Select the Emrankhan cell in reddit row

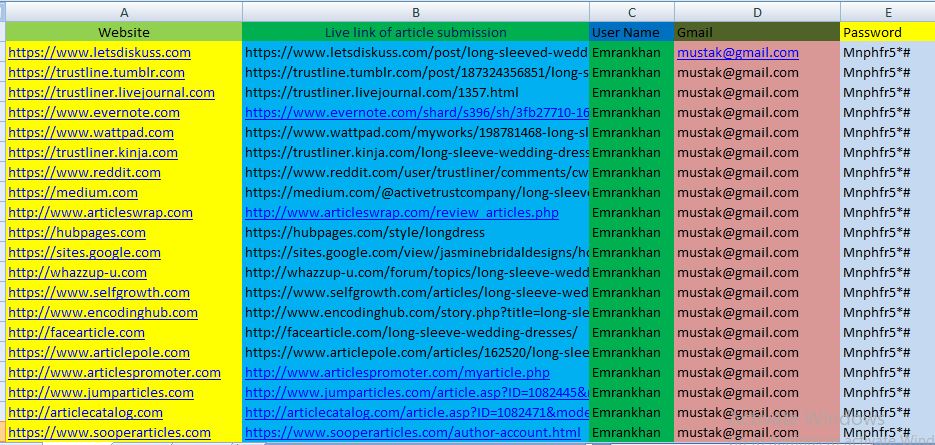[632, 172]
